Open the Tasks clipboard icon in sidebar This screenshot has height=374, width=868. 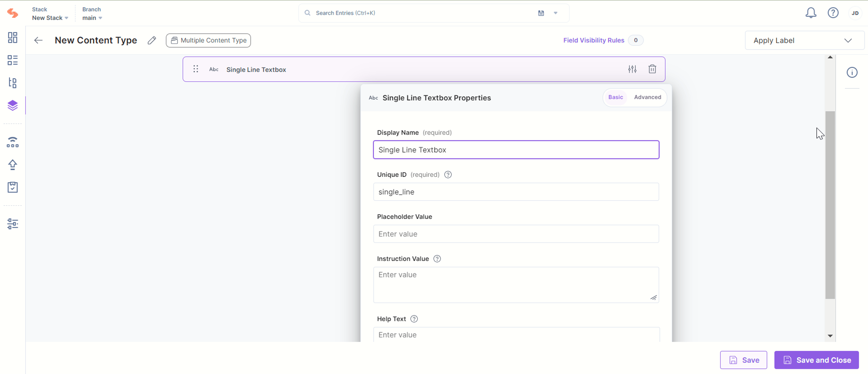pyautogui.click(x=12, y=187)
